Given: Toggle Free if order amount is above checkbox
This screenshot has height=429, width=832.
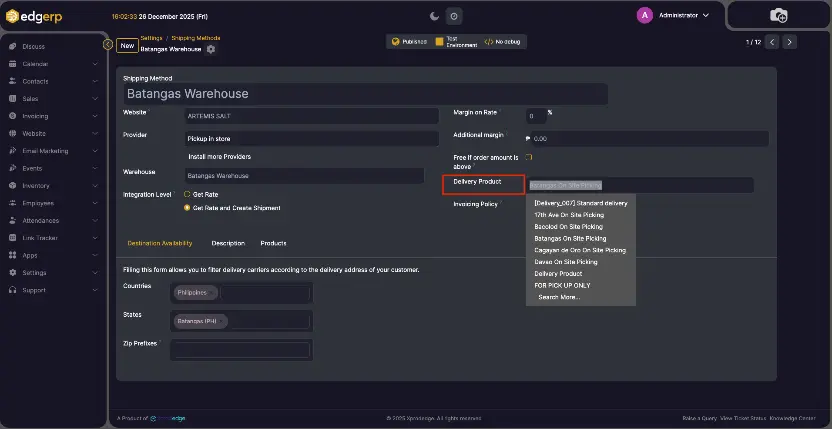Looking at the screenshot, I should [x=529, y=157].
